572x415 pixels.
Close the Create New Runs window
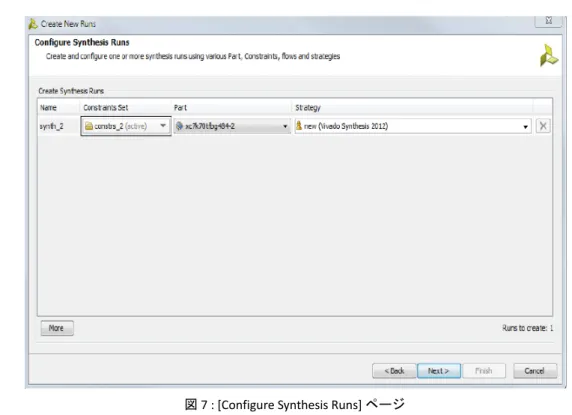[548, 21]
